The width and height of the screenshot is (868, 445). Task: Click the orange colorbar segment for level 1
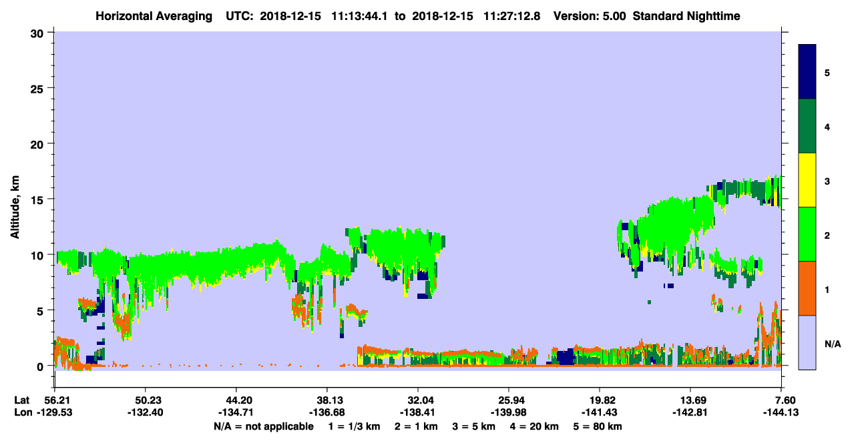[x=807, y=288]
